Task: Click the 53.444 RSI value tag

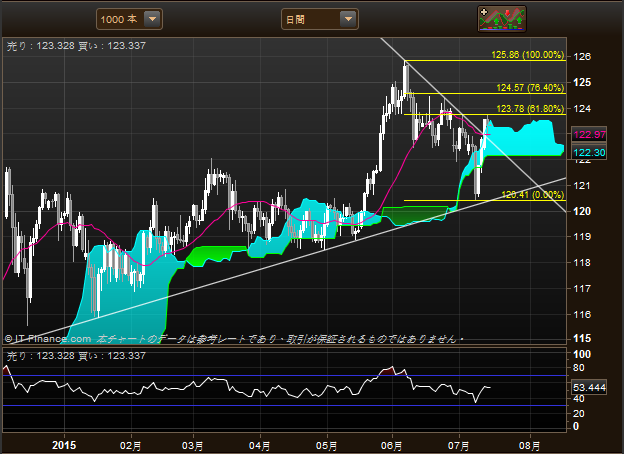Action: point(589,387)
